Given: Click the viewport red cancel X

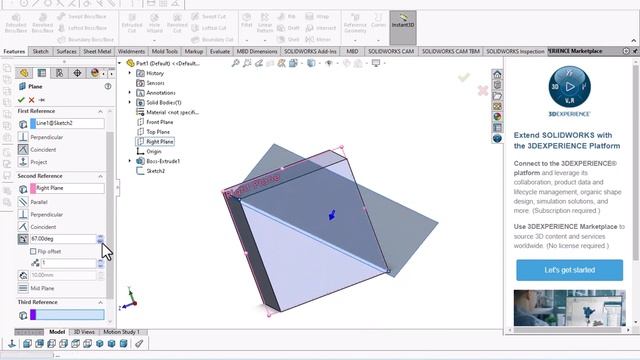Looking at the screenshot, I should click(x=483, y=90).
